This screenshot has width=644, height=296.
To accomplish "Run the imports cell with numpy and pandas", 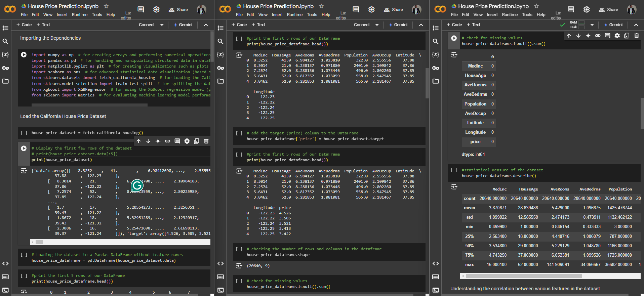I will pyautogui.click(x=24, y=55).
